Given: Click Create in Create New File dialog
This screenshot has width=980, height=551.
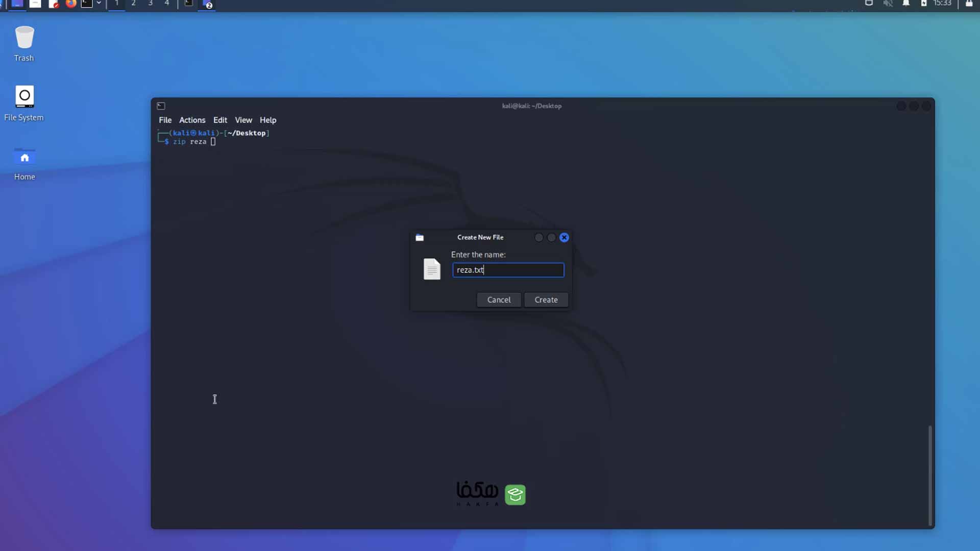Looking at the screenshot, I should point(546,299).
